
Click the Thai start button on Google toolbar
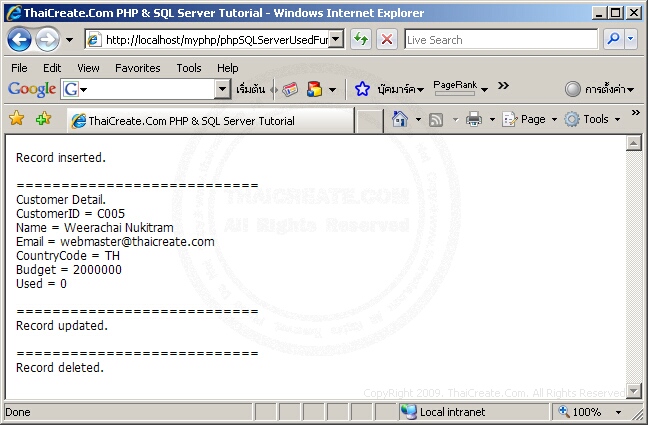250,89
